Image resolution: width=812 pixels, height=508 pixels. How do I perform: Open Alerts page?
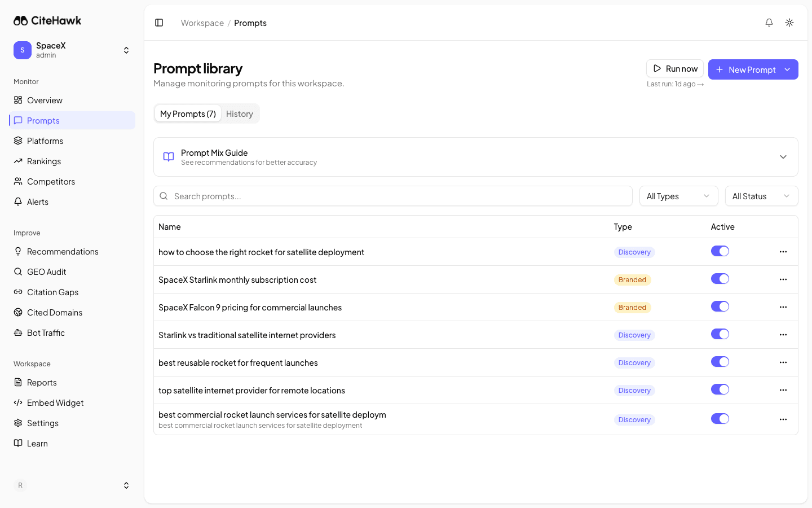tap(72, 202)
